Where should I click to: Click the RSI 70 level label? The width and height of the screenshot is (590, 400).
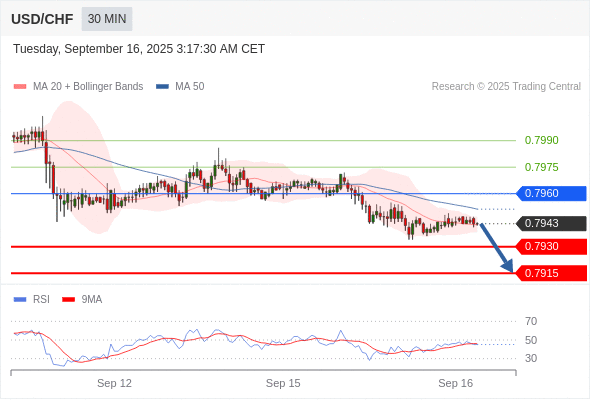click(531, 321)
